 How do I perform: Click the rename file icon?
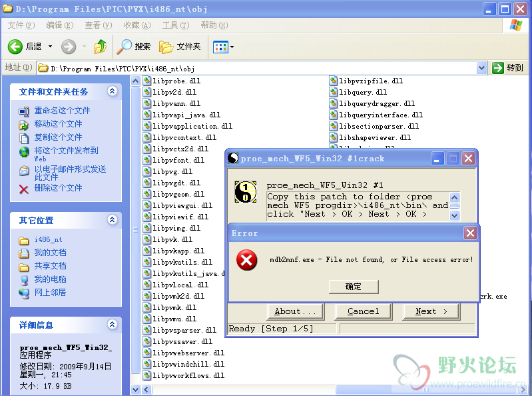24,111
